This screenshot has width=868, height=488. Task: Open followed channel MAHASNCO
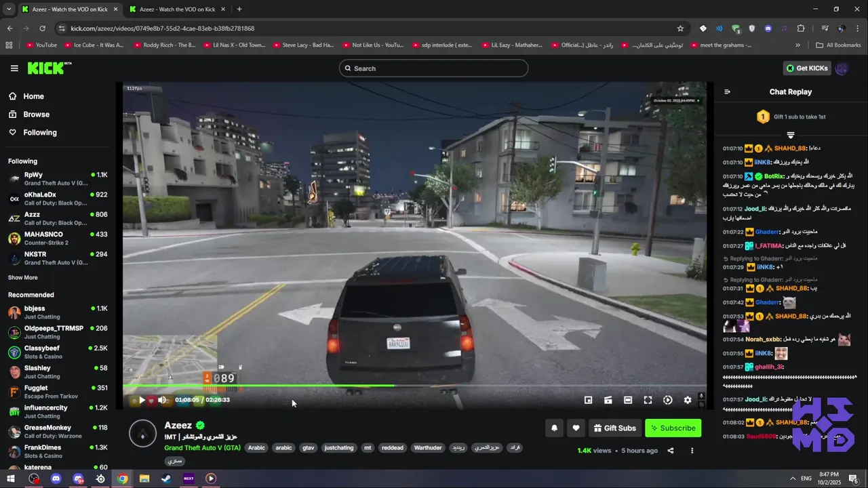tap(58, 239)
